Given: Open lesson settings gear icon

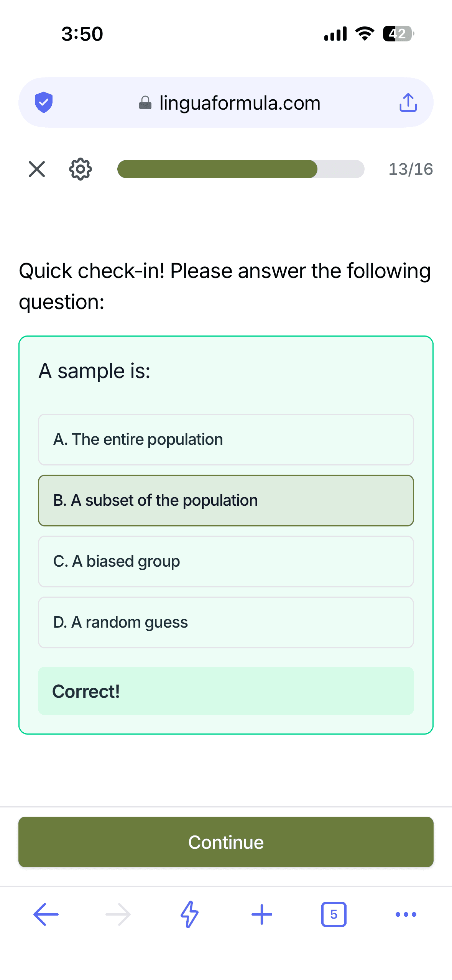Looking at the screenshot, I should coord(81,169).
